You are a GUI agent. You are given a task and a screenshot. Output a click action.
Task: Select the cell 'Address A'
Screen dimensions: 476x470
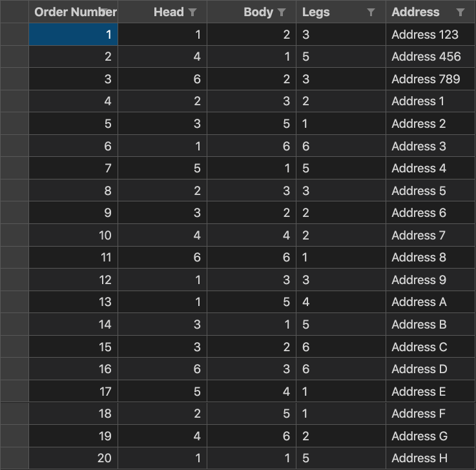(x=430, y=302)
